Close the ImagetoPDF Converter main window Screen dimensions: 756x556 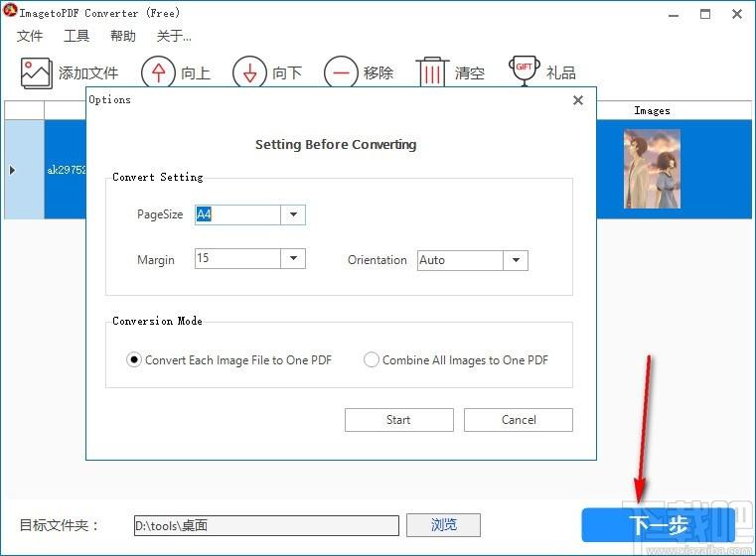coord(737,14)
